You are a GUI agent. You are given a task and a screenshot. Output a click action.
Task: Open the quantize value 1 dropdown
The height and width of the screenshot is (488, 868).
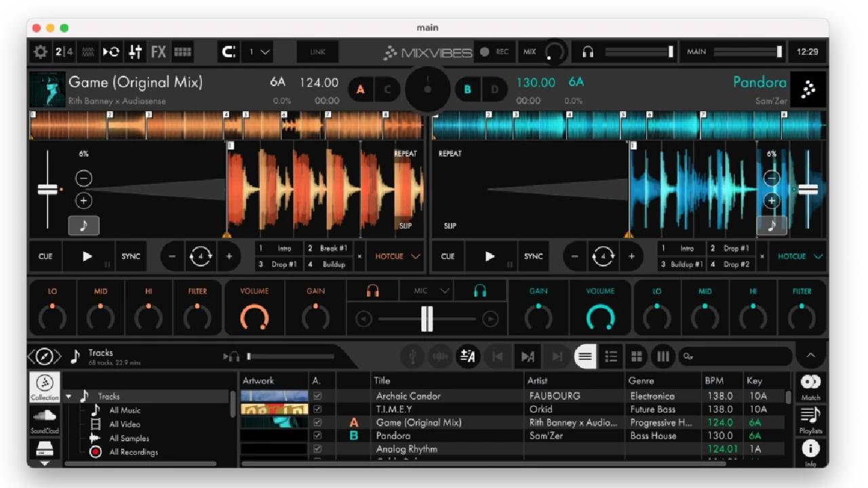coord(258,52)
